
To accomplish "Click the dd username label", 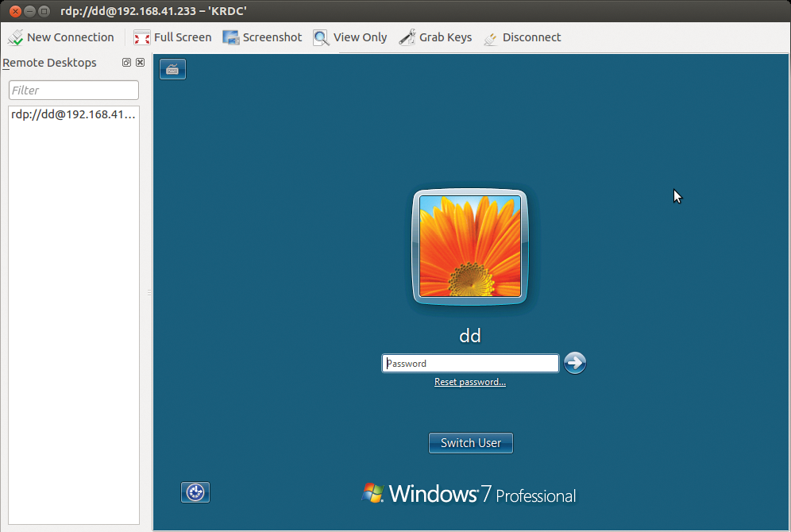I will 469,335.
